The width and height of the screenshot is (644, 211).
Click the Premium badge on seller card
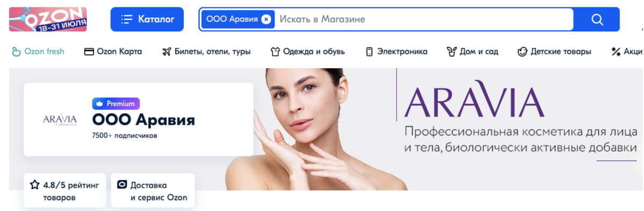[116, 104]
